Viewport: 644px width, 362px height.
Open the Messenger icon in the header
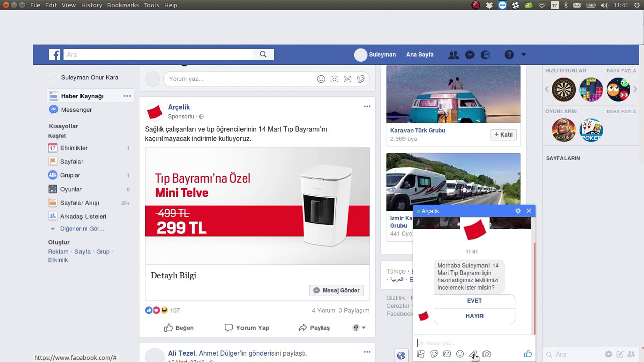tap(470, 55)
